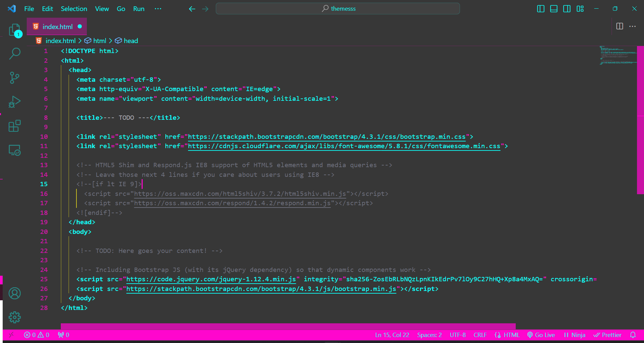
Task: Select the index.html editor tab
Action: point(57,26)
